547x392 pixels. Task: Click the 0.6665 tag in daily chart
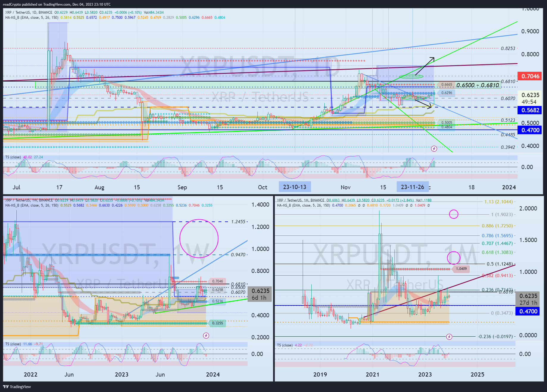tap(446, 85)
